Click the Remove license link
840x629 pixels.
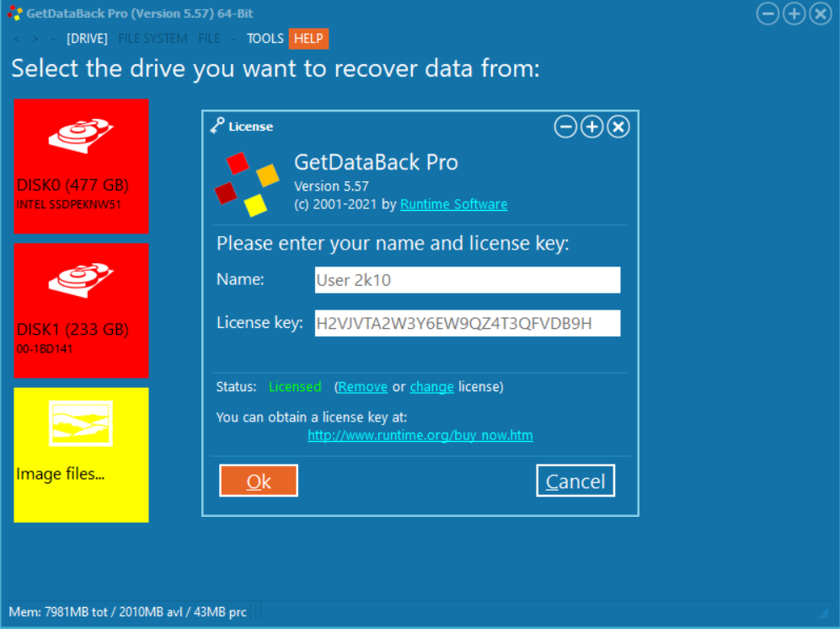coord(362,387)
